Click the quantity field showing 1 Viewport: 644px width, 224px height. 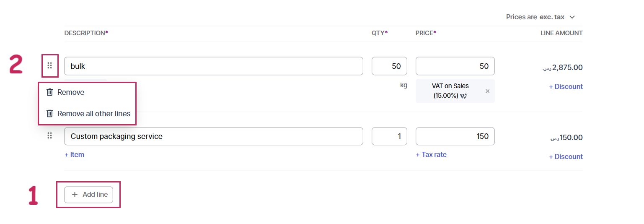[389, 136]
